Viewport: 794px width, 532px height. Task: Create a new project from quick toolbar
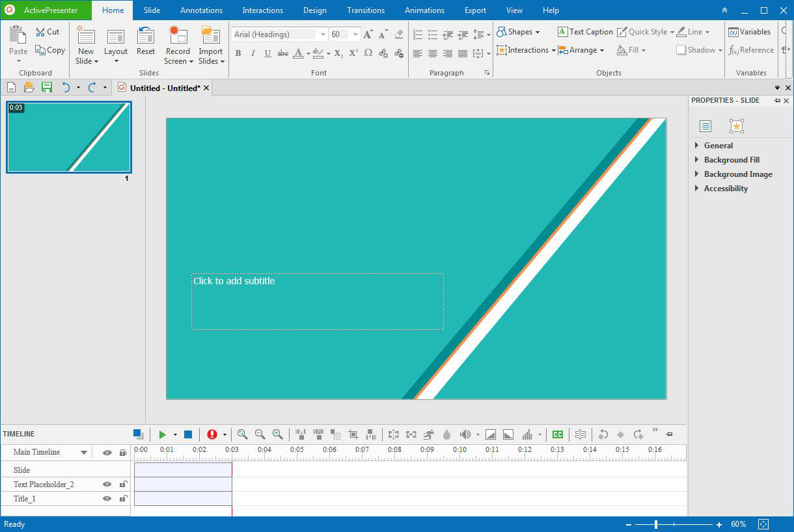click(12, 88)
